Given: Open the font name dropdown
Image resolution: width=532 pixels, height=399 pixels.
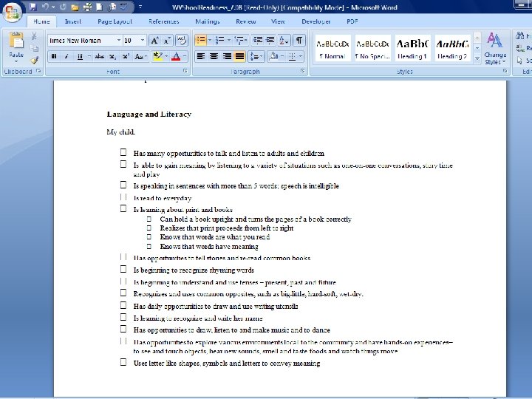Looking at the screenshot, I should click(118, 41).
